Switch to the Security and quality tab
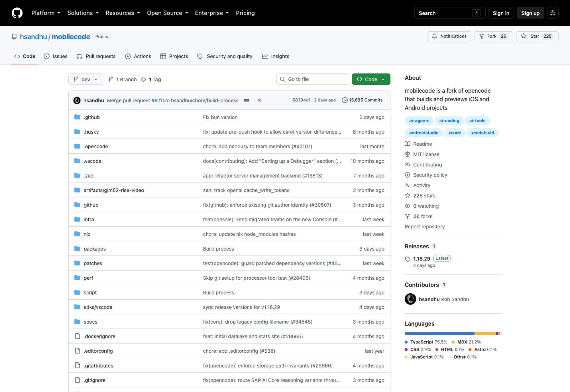Image resolution: width=570 pixels, height=392 pixels. tap(225, 56)
